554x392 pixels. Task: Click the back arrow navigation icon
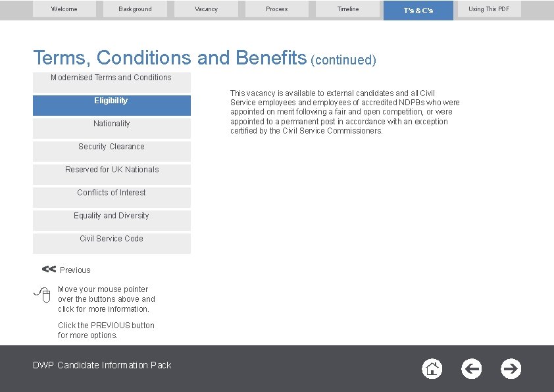pos(471,369)
